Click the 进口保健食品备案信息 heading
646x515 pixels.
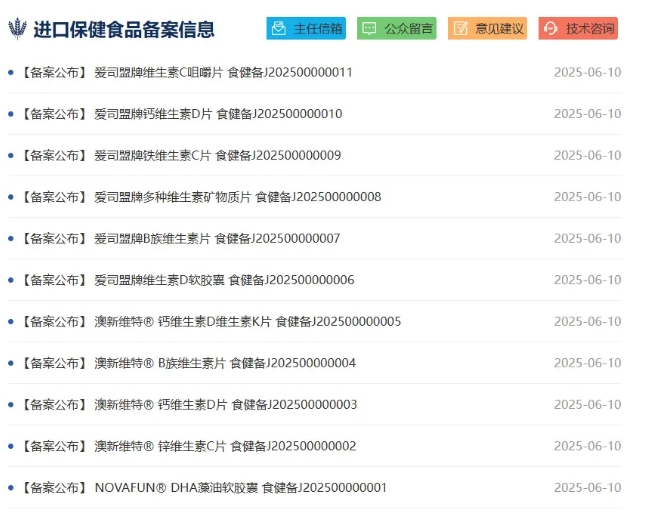coord(124,29)
